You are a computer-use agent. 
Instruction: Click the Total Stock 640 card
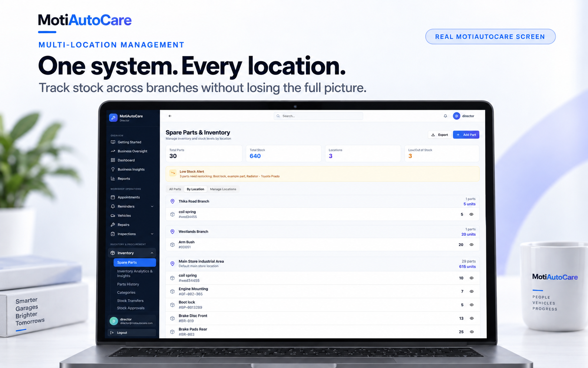click(x=284, y=153)
